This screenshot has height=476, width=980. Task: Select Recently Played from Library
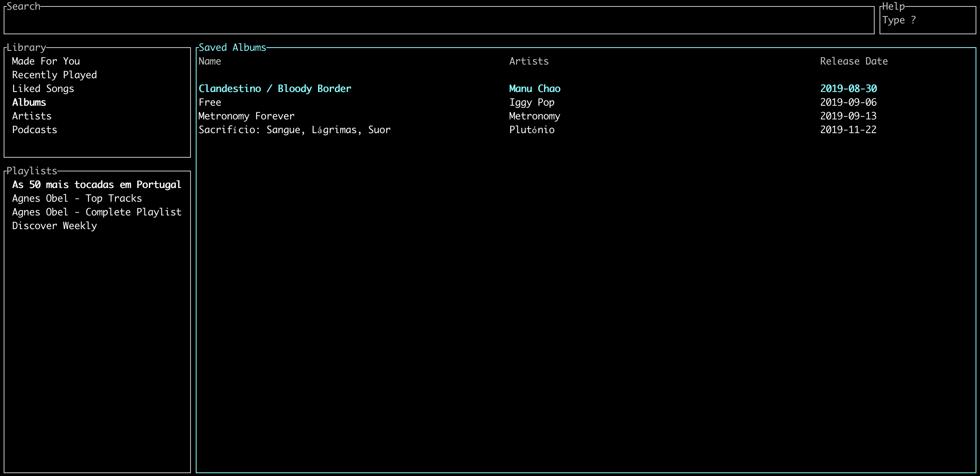click(x=54, y=75)
